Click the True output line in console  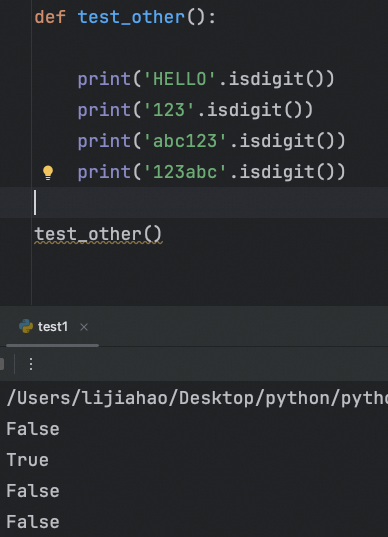28,460
